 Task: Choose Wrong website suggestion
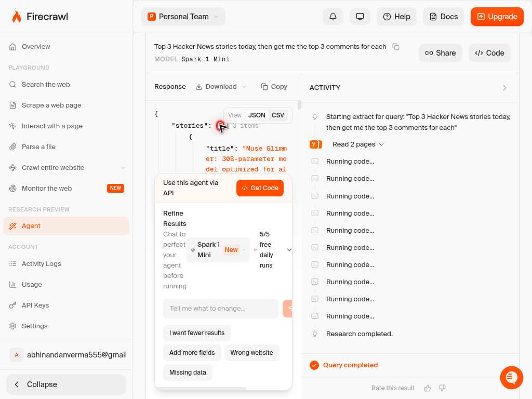(x=251, y=353)
